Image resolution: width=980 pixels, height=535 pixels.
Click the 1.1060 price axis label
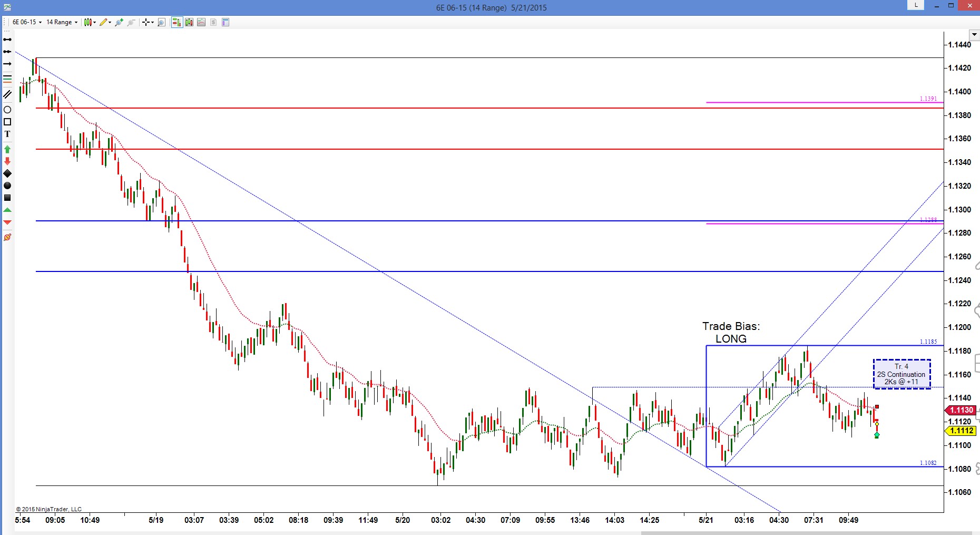959,492
